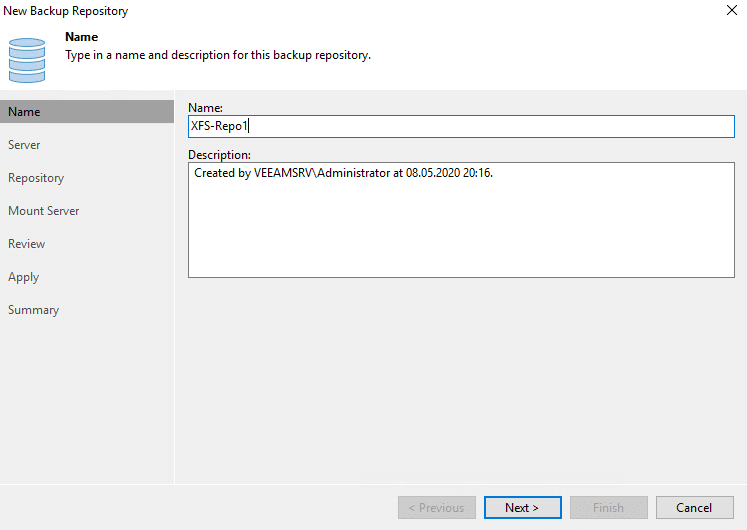This screenshot has width=747, height=530.
Task: Click the Name field containing XFS-Repo1
Action: click(x=461, y=126)
